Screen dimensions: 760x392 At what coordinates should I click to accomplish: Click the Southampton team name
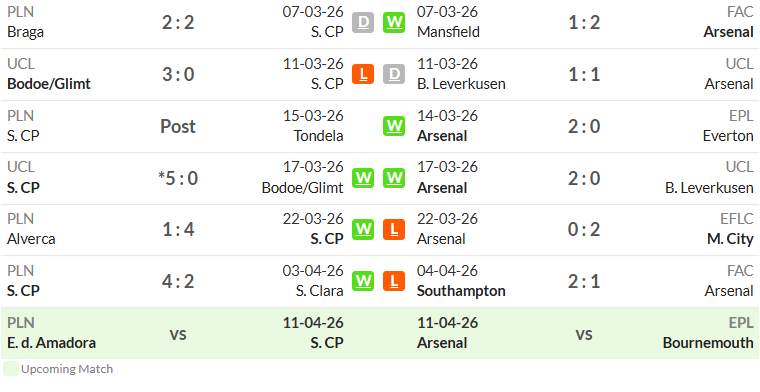(x=461, y=291)
